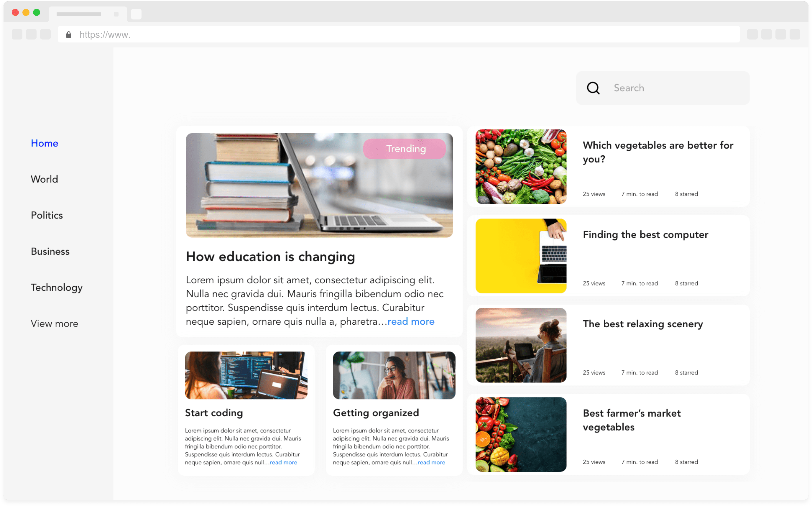
Task: Select the Technology category
Action: [57, 288]
